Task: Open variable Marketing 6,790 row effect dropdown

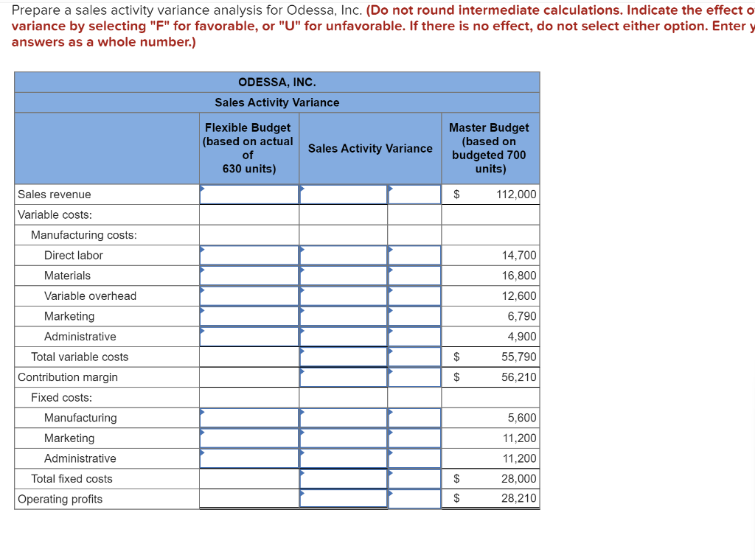Action: point(414,316)
